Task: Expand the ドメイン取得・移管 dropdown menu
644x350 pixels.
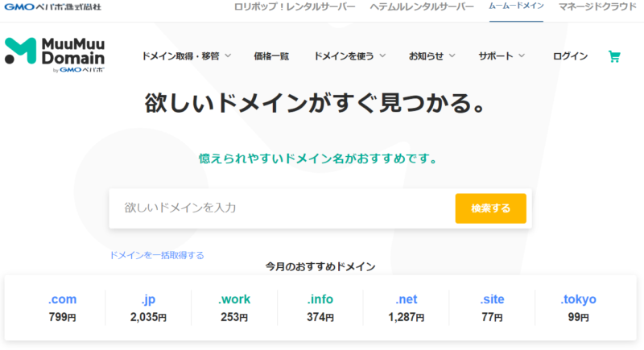Action: tap(186, 56)
